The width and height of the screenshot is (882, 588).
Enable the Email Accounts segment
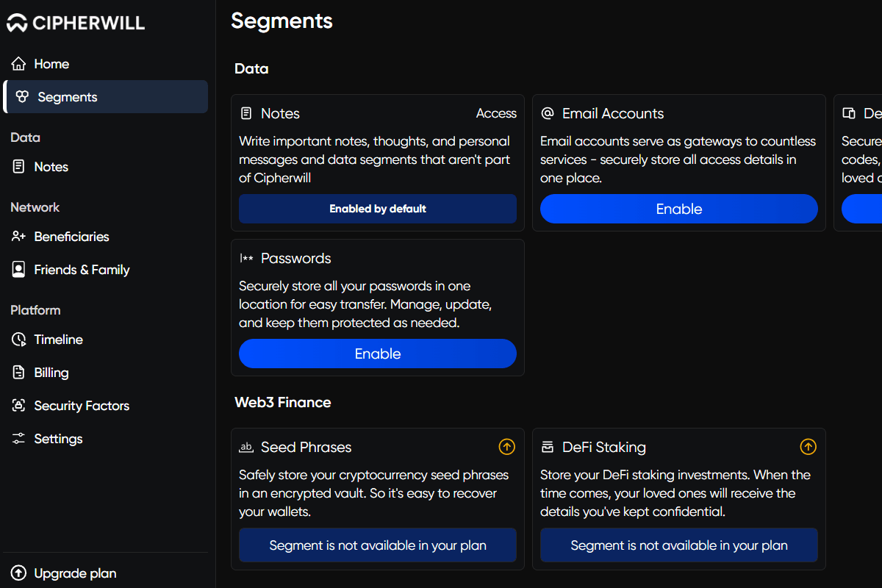coord(679,209)
